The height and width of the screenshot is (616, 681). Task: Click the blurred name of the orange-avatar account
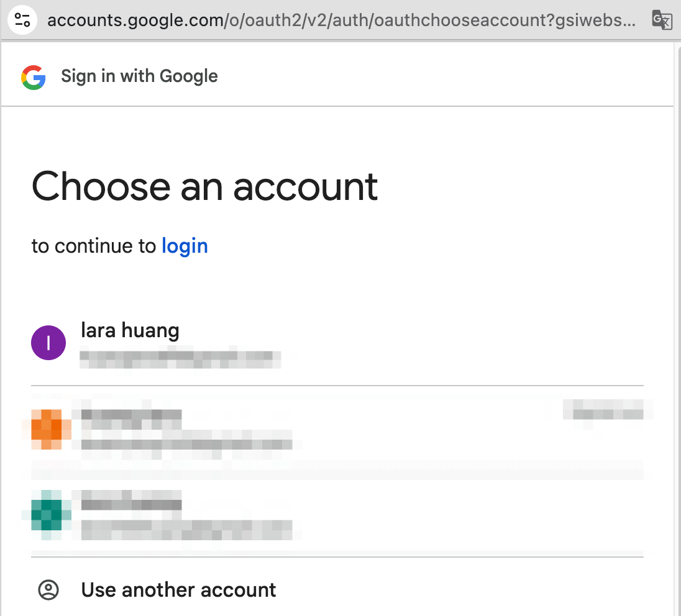(x=131, y=415)
